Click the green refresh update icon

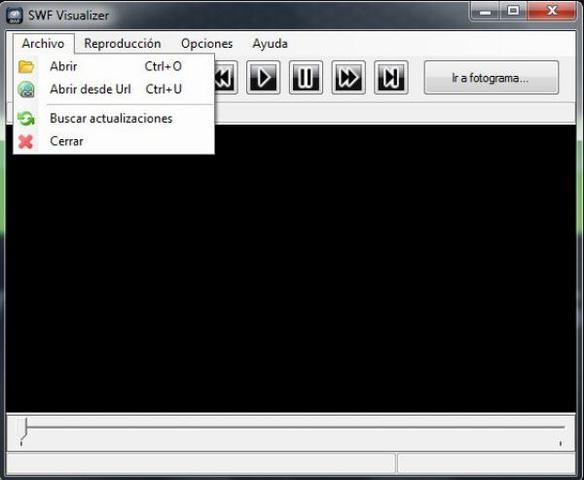pos(26,119)
